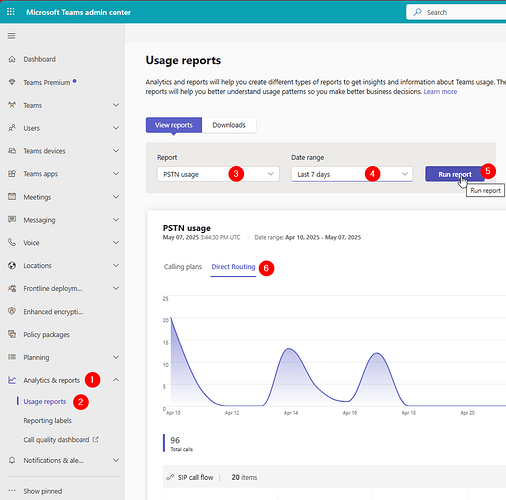Screen dimensions: 506x500
Task: Expand the Messaging chevron
Action: click(116, 220)
